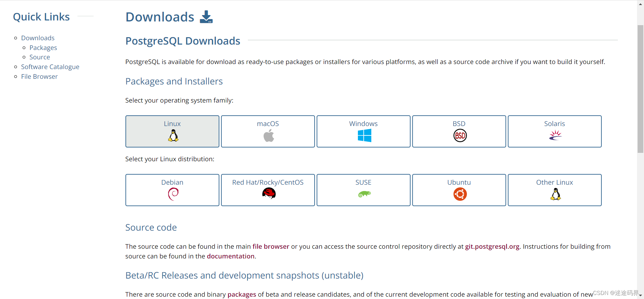The image size is (644, 299).
Task: Open Packages in Quick Links
Action: [x=43, y=48]
